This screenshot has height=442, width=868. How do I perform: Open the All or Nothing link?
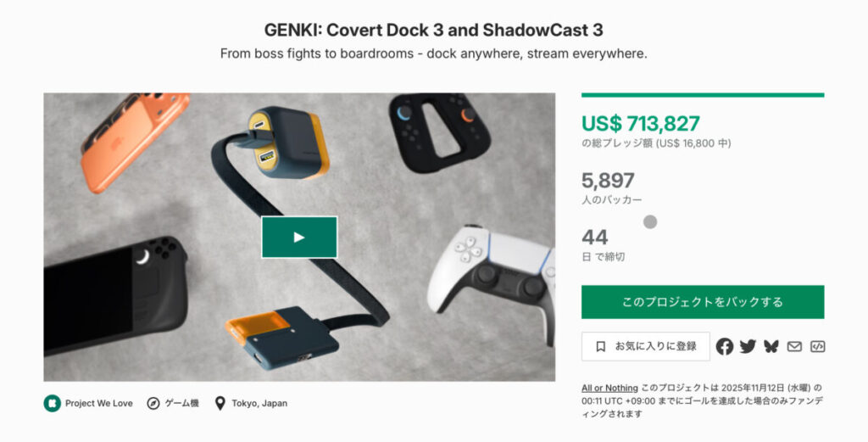609,388
